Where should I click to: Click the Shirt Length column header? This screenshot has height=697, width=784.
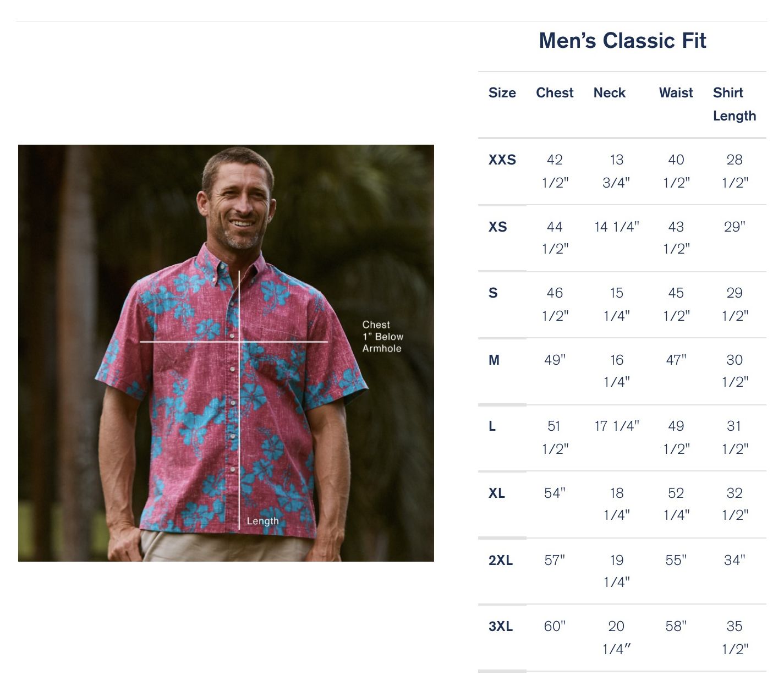[x=734, y=105]
